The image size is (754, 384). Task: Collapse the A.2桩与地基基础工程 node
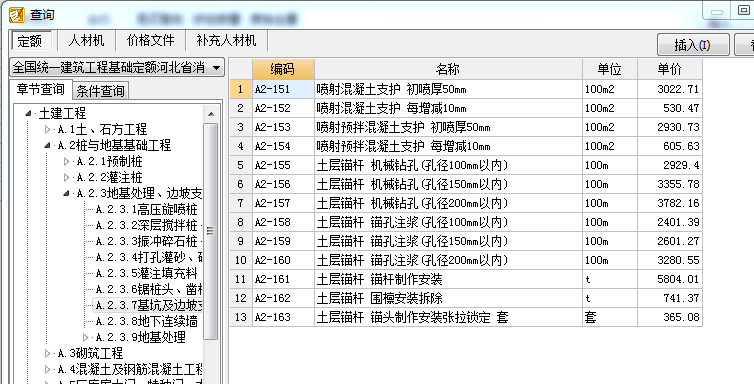[47, 145]
